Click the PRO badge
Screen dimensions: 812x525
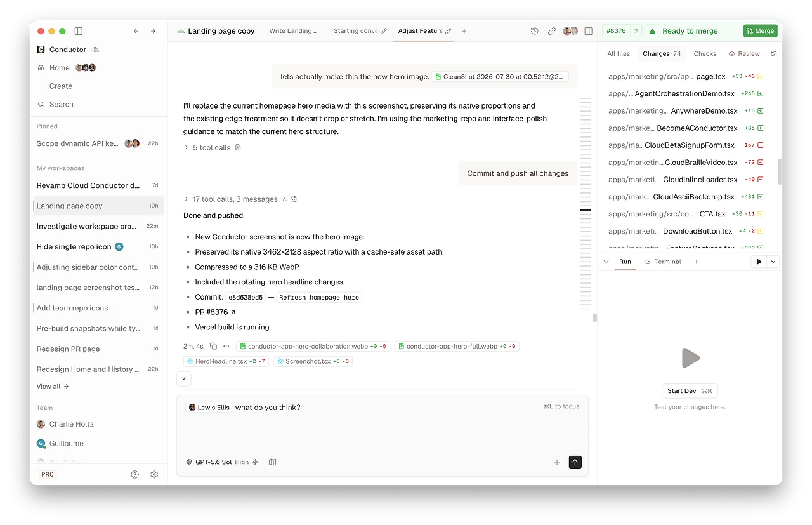(48, 474)
